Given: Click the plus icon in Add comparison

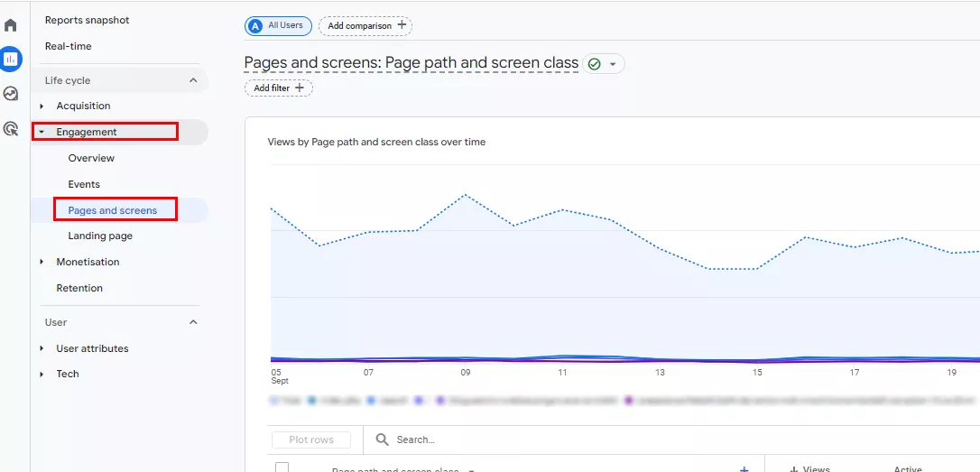Looking at the screenshot, I should 402,25.
